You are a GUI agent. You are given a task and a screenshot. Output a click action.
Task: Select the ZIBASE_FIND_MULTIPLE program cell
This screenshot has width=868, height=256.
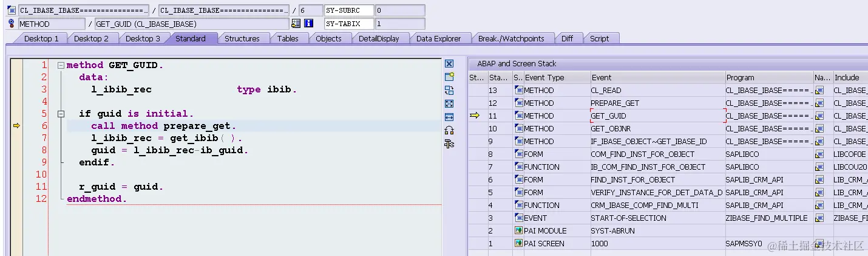[770, 218]
